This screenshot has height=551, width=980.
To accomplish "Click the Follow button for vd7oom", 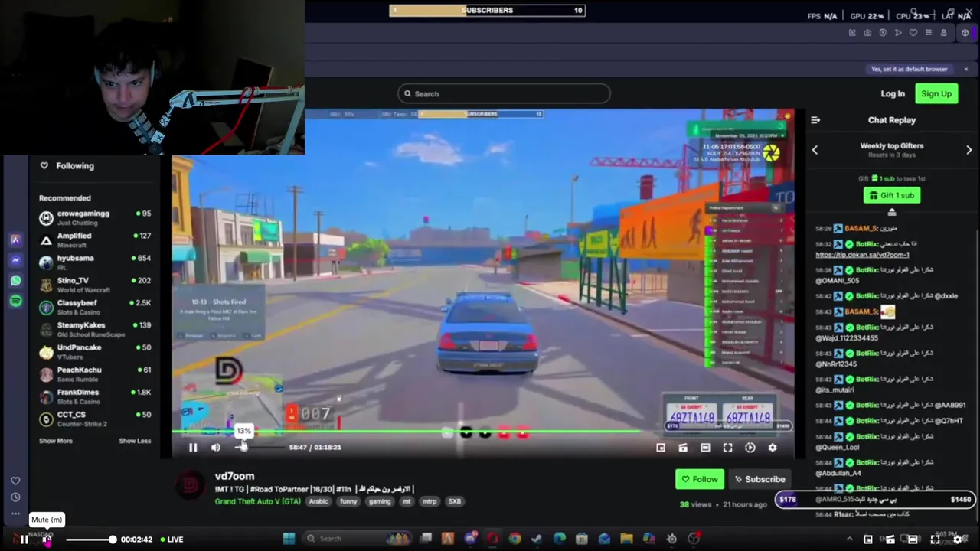I will click(x=700, y=479).
